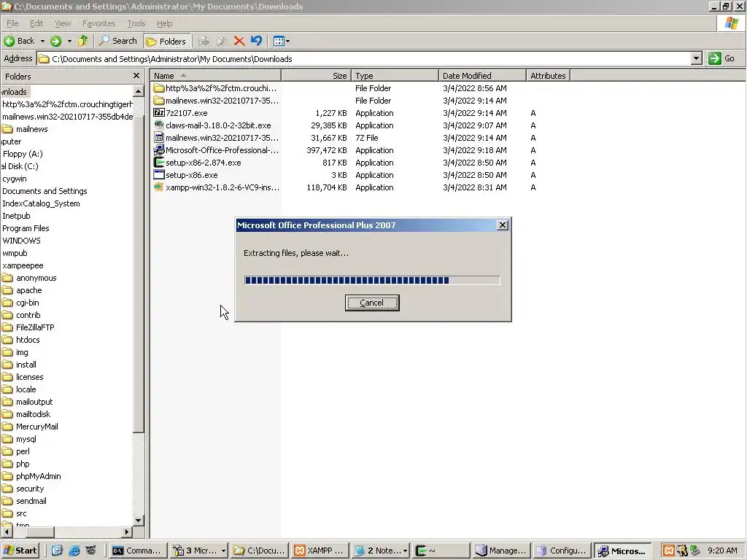The width and height of the screenshot is (747, 560).
Task: Launch Internet Explorer from quick launch
Action: click(74, 551)
